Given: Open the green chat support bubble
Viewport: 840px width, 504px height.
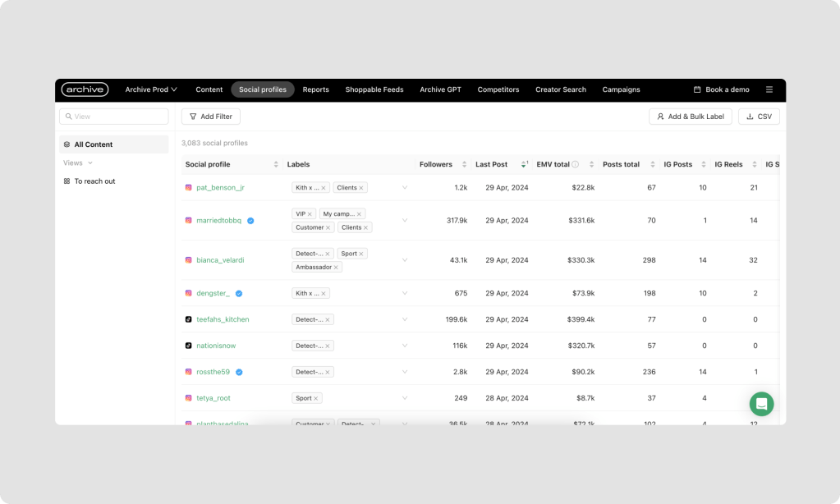Looking at the screenshot, I should 761,403.
